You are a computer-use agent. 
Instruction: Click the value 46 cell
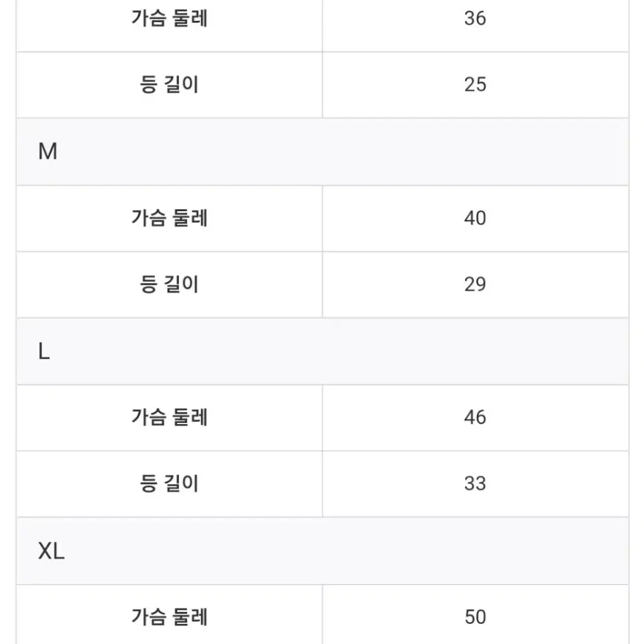(x=476, y=418)
